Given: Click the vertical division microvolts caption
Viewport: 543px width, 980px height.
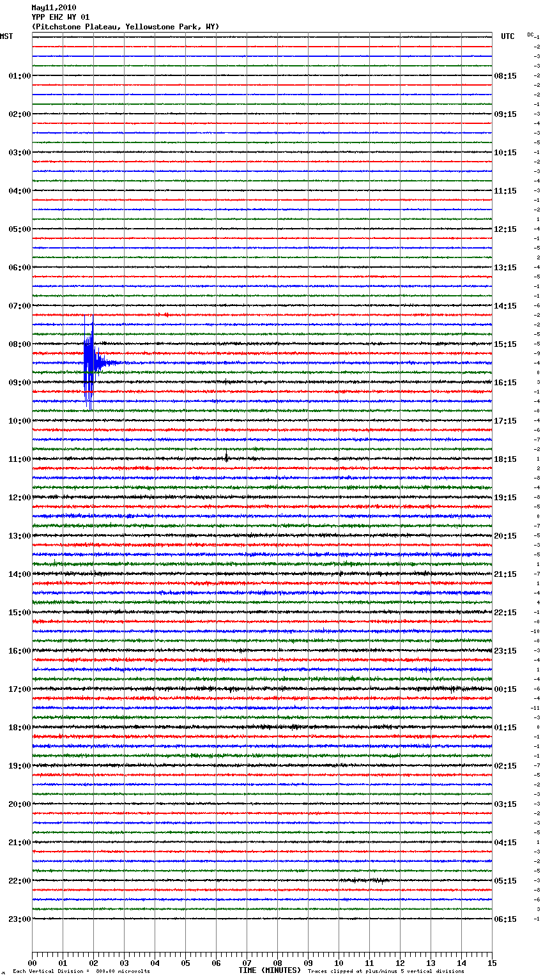Looking at the screenshot, I should 81,971.
